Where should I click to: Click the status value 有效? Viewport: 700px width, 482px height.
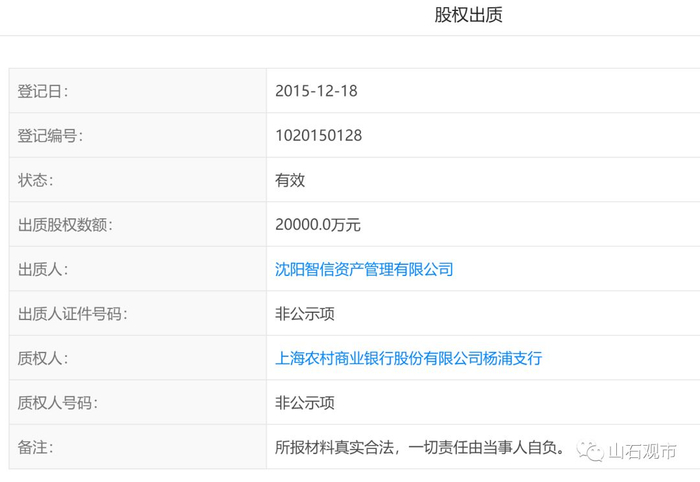click(x=290, y=180)
